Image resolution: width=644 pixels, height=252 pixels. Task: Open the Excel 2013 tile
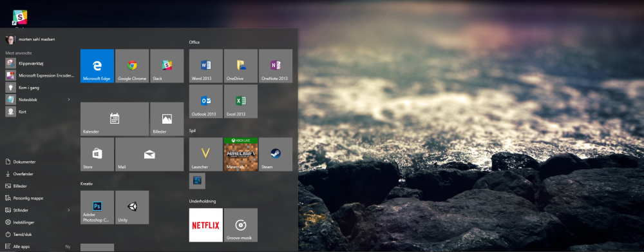click(x=241, y=101)
